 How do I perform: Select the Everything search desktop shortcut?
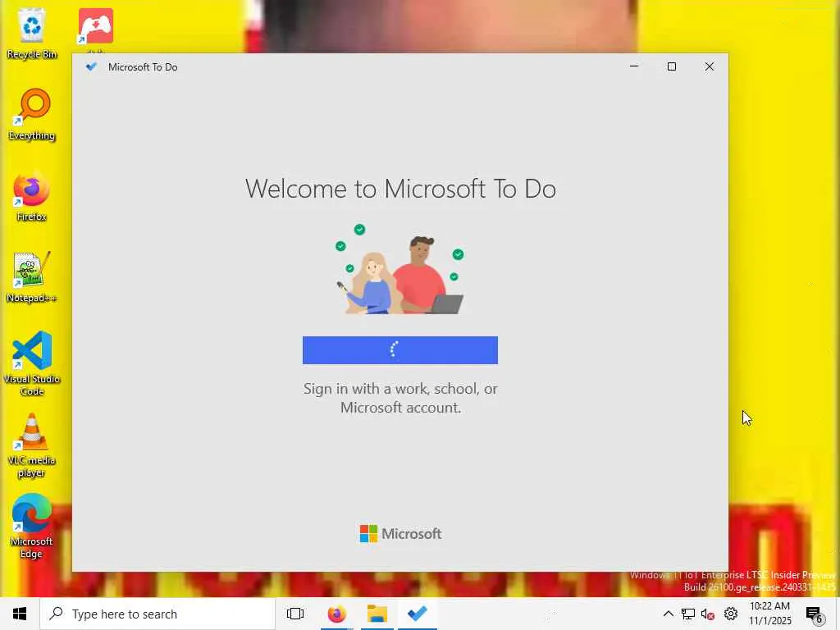click(32, 115)
